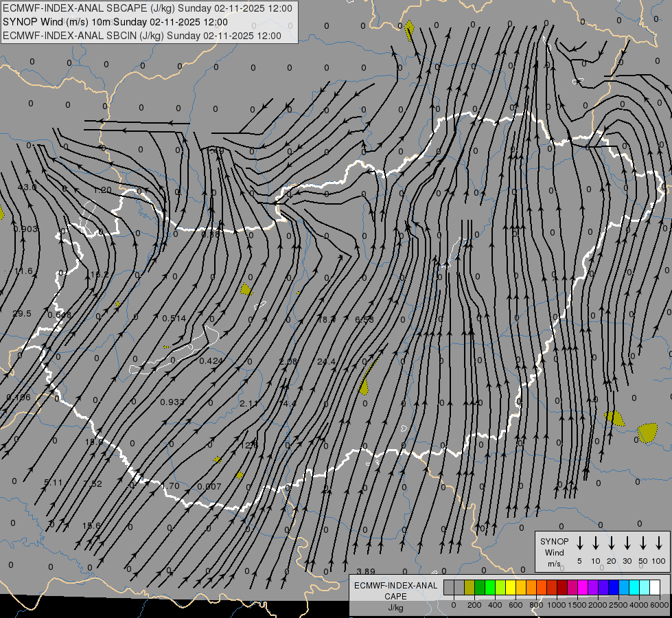Pick the dark red CAPE legend swatch
This screenshot has height=618, width=672.
[562, 587]
